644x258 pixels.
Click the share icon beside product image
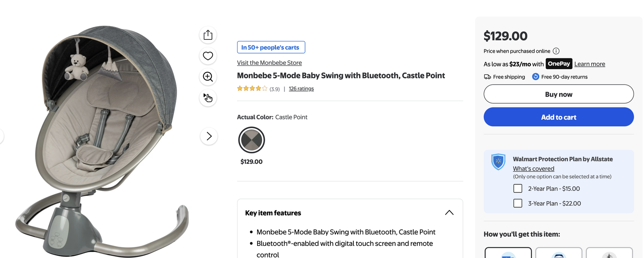tap(208, 35)
